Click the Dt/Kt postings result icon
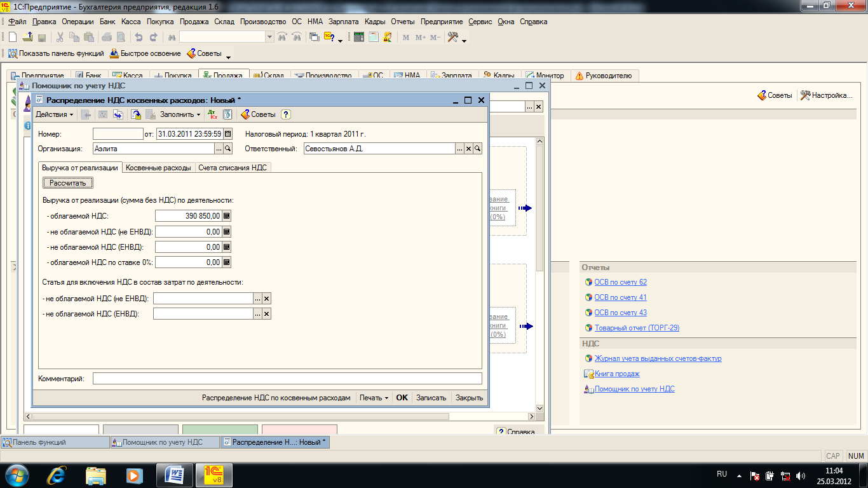Screen dimensions: 868x488 [212, 114]
